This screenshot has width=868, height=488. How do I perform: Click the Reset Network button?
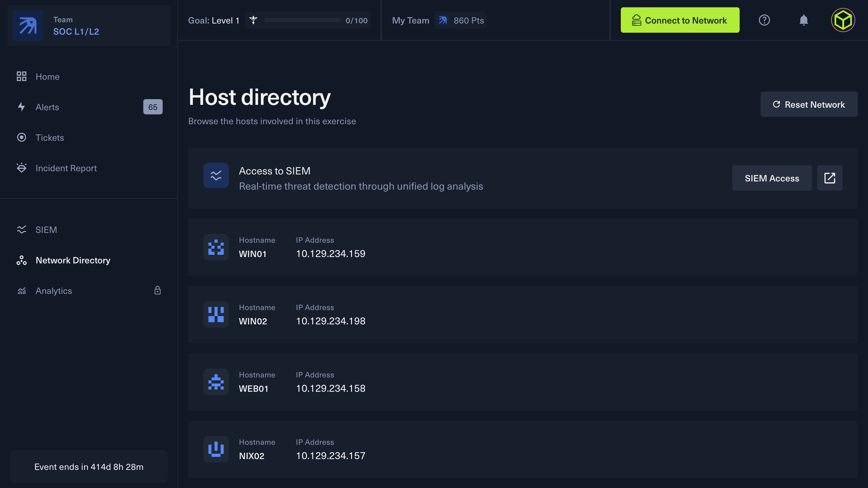[x=809, y=105]
